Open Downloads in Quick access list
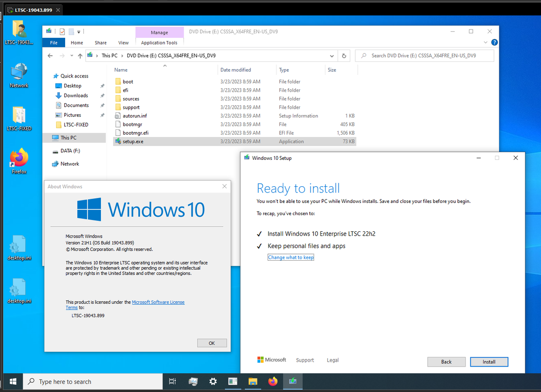Screen dimensions: 541x392 (x=75, y=96)
